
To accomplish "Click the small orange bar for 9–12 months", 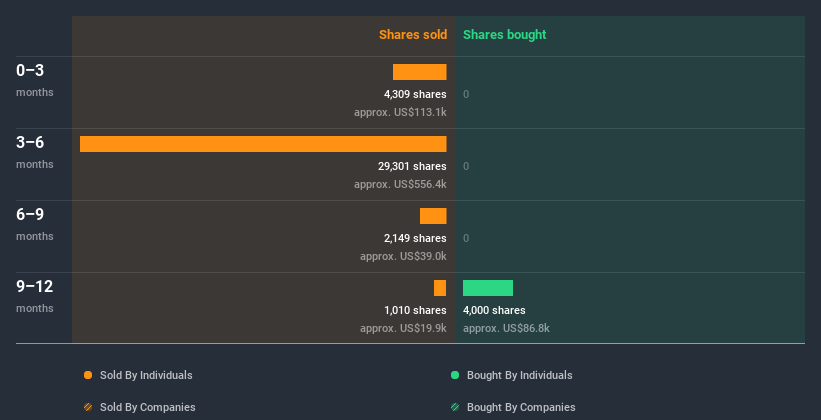I will click(440, 288).
